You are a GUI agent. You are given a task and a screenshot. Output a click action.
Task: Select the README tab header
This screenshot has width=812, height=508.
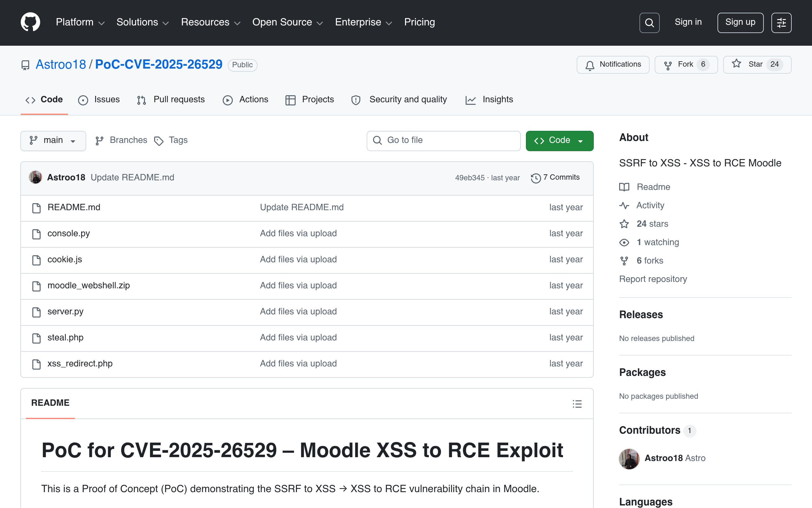[x=50, y=403]
